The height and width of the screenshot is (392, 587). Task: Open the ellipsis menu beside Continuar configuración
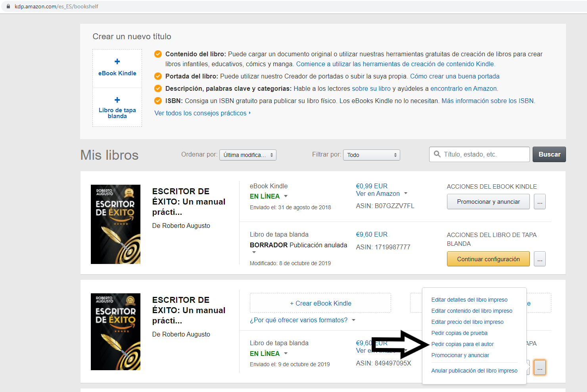tap(540, 259)
